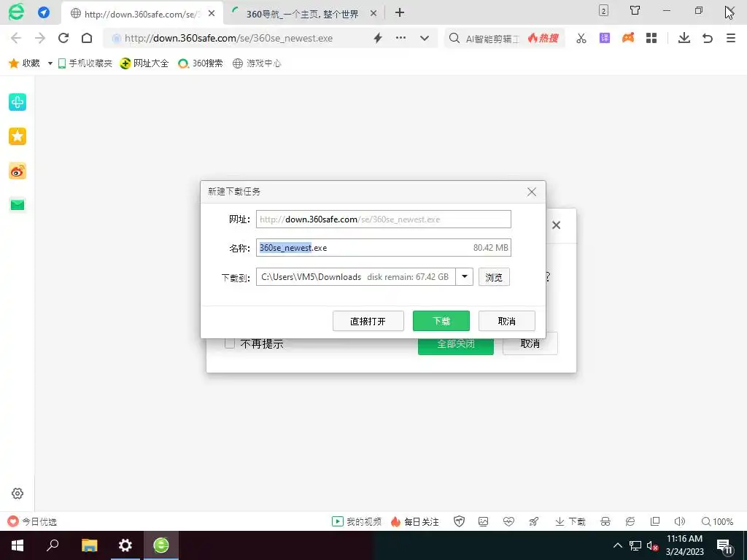Open the home page icon
The height and width of the screenshot is (560, 747).
coord(87,38)
